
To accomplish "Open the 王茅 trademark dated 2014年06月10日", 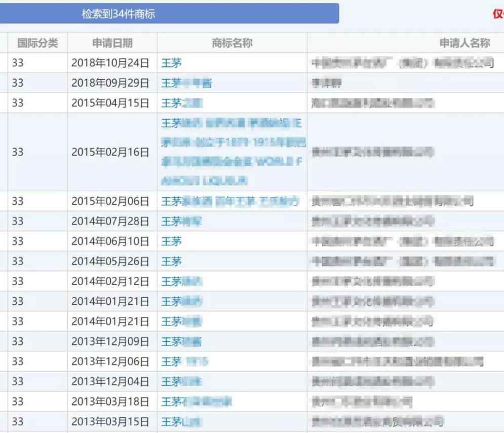I will coord(171,241).
